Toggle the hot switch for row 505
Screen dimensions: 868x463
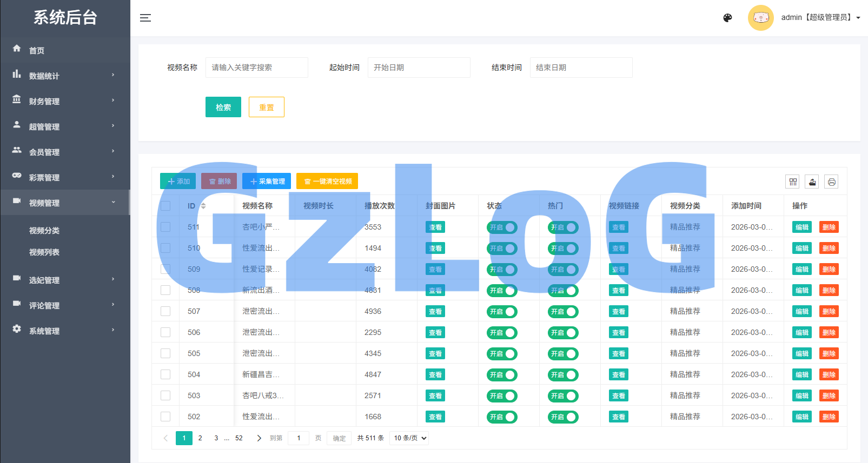[x=563, y=354]
